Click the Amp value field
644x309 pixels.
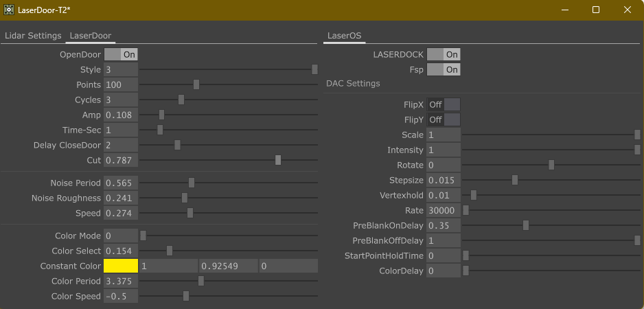[x=121, y=115]
